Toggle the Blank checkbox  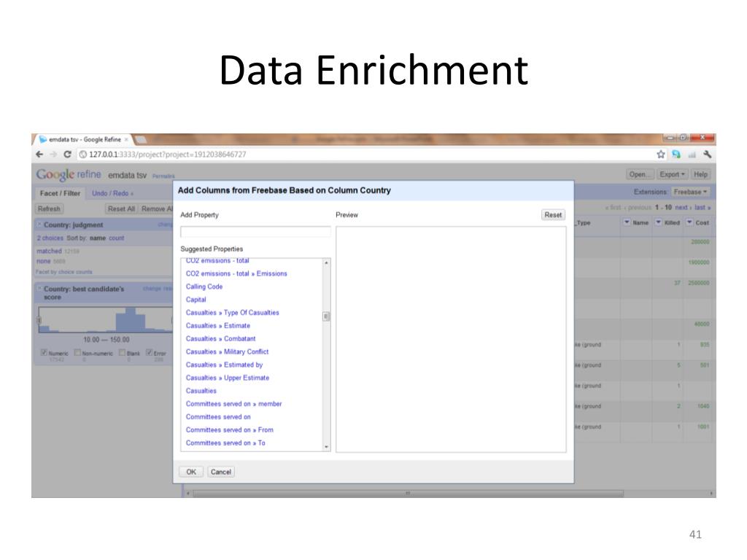tap(122, 352)
